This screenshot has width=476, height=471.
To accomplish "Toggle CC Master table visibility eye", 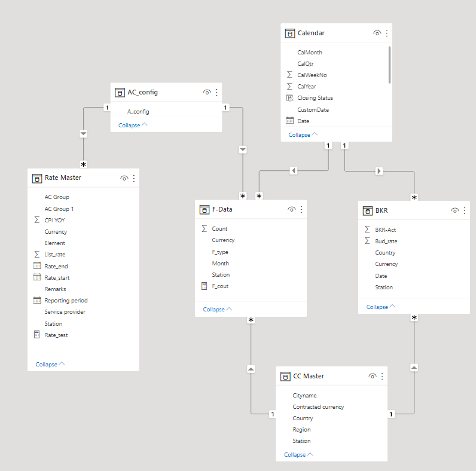I will [x=373, y=377].
